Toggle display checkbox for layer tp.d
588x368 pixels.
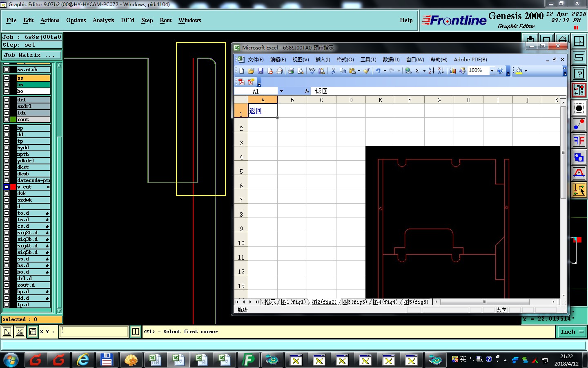7,305
